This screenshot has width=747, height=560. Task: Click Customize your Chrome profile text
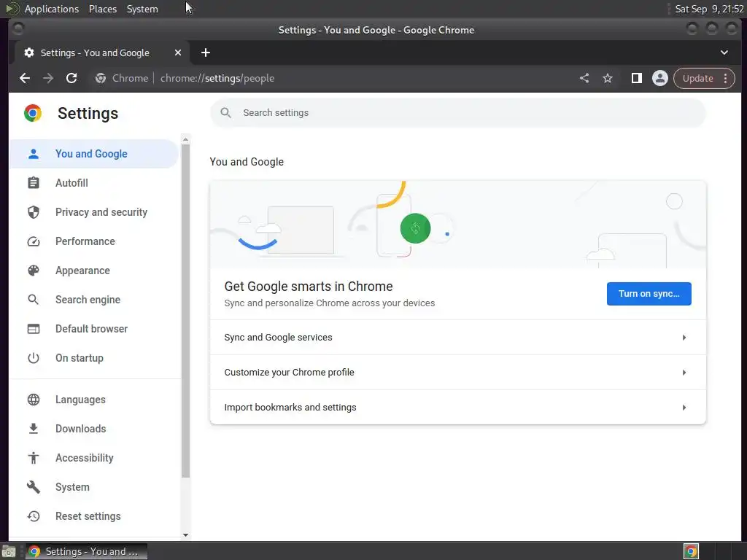[289, 373]
